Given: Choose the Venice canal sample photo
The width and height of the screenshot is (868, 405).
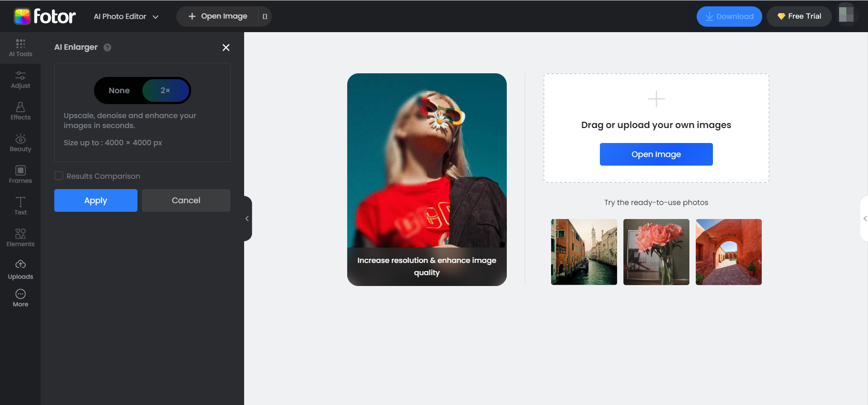Looking at the screenshot, I should click(x=584, y=252).
